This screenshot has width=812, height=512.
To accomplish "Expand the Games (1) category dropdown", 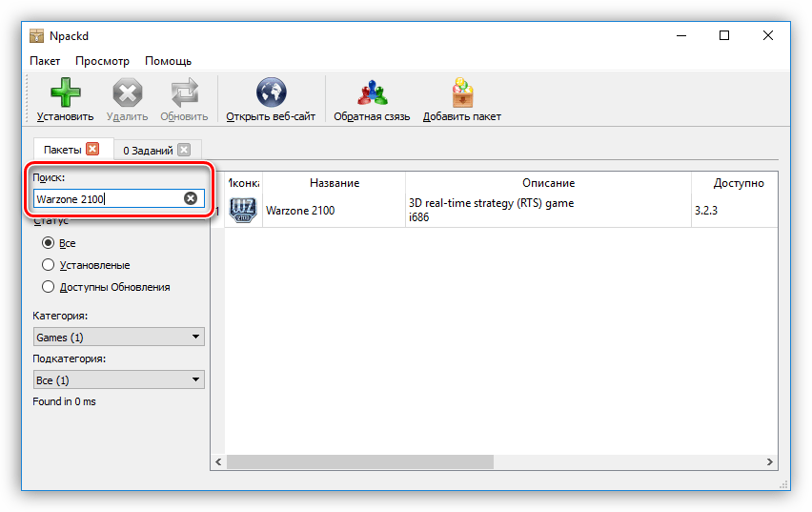I will click(x=118, y=337).
